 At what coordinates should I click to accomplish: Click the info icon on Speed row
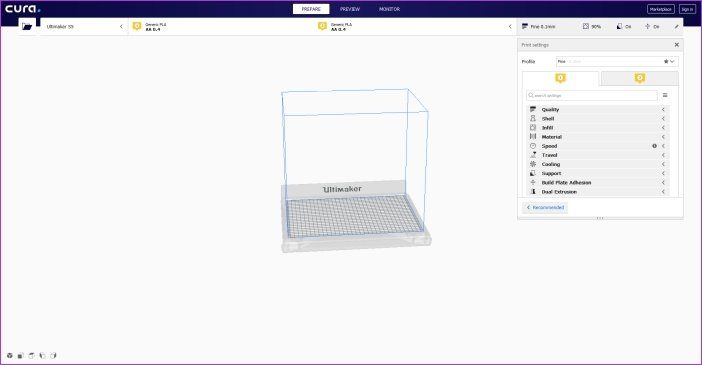(655, 146)
